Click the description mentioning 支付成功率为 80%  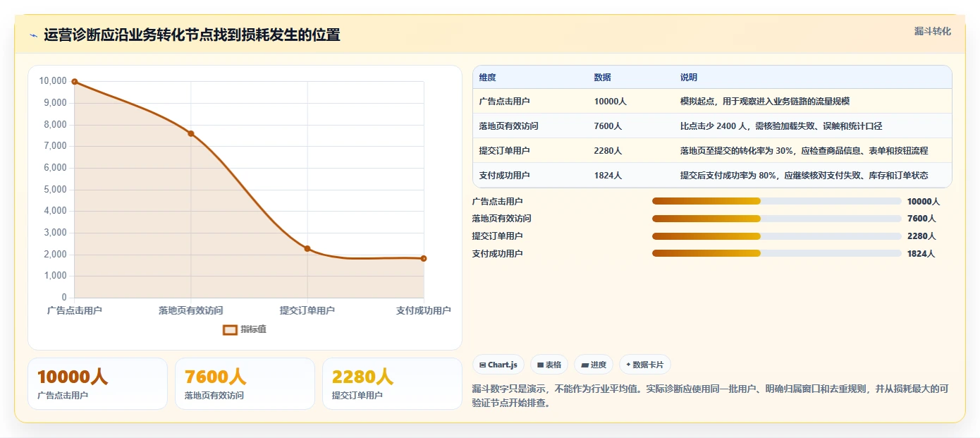coord(804,176)
